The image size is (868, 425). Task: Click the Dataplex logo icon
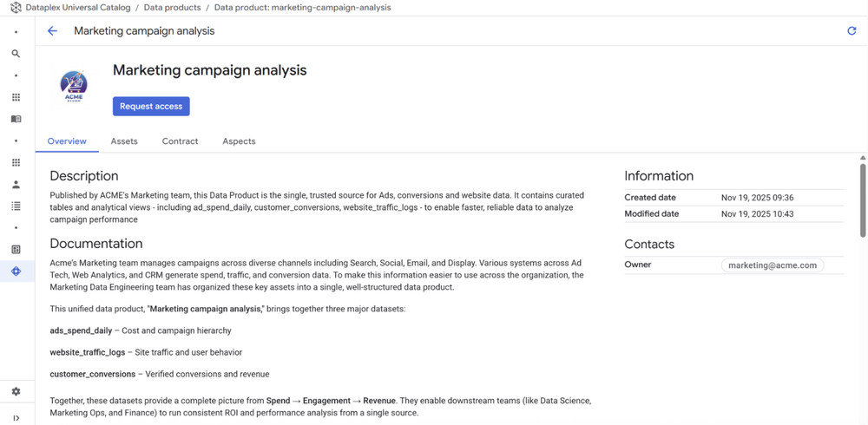pyautogui.click(x=16, y=8)
